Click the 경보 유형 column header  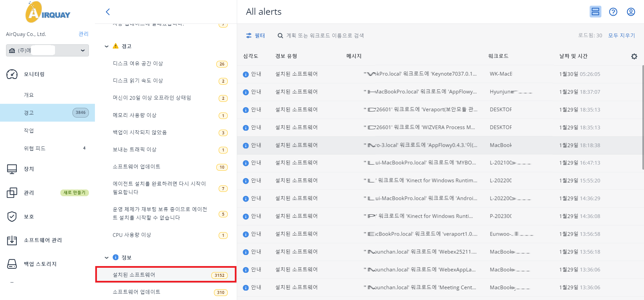[286, 56]
